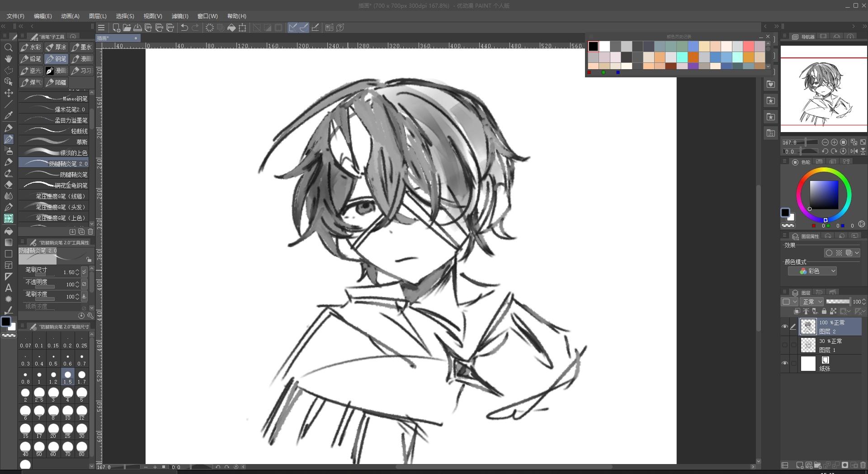Expand the 彩色 color mode dropdown
868x474 pixels.
[x=812, y=271]
